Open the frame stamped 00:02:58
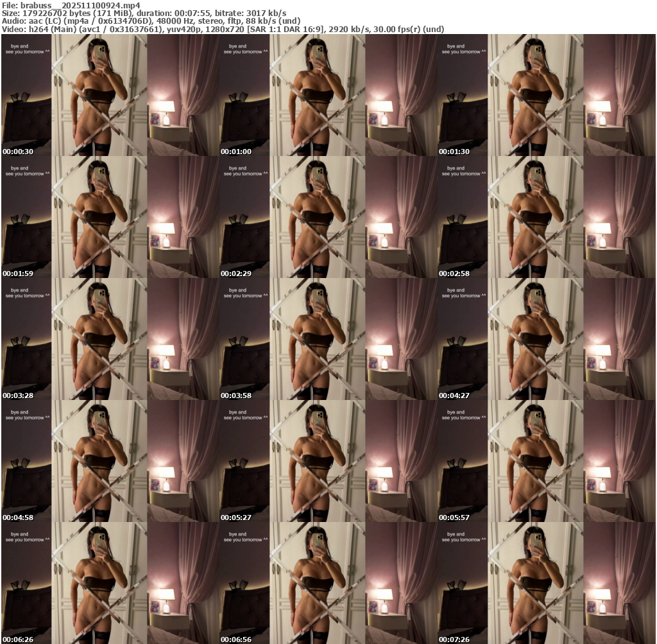 (x=547, y=217)
